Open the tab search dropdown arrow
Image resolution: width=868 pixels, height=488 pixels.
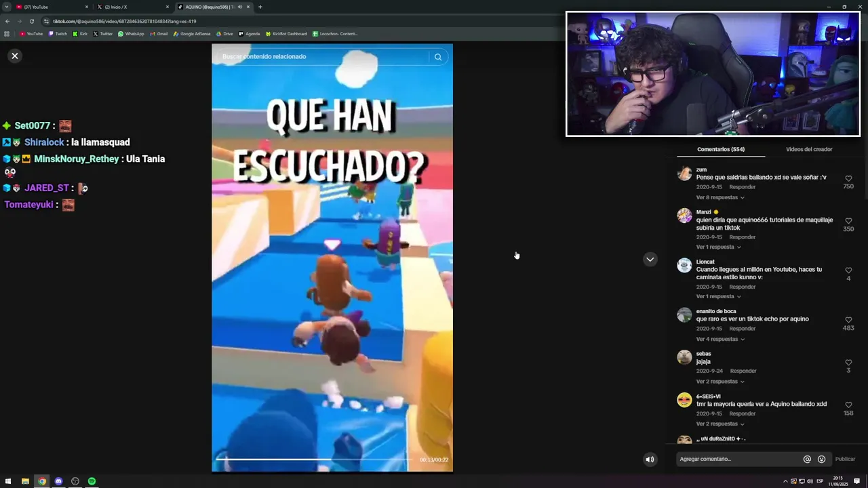point(6,7)
